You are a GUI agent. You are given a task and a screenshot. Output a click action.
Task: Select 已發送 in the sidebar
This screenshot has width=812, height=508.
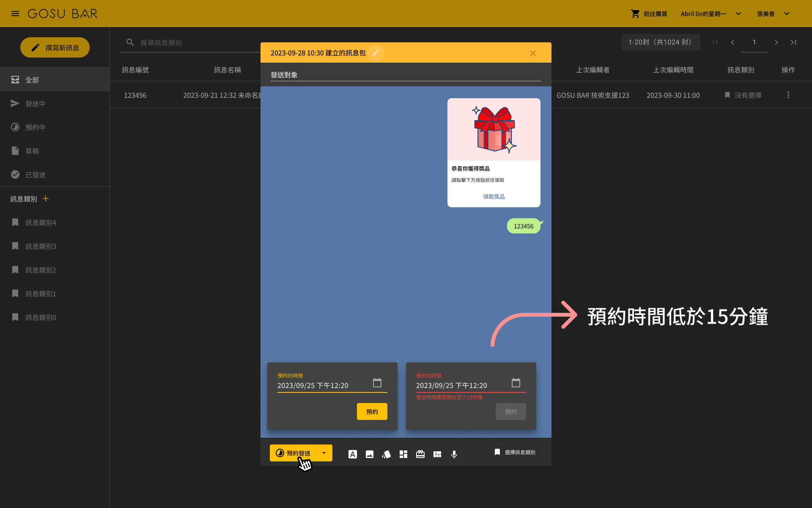(55, 174)
